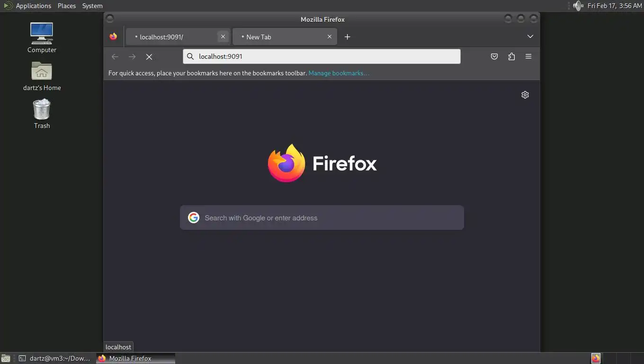Viewport: 644px width, 364px height.
Task: Click the Firefox View icon in tab bar
Action: (x=113, y=36)
